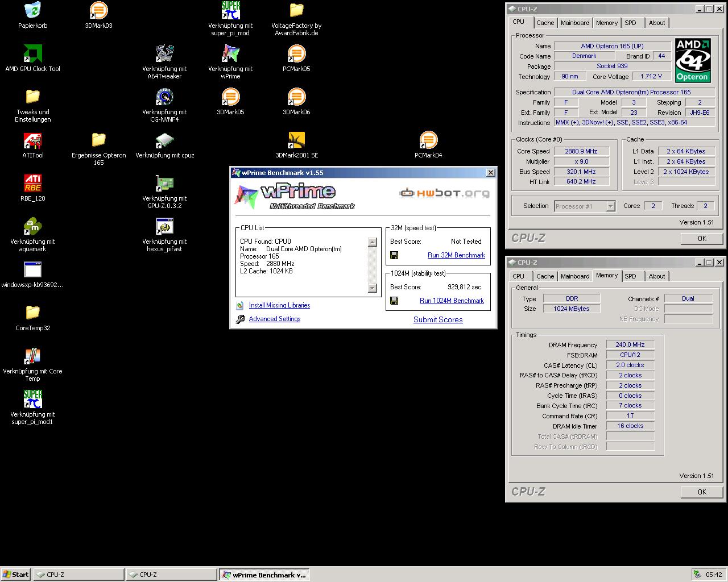Click OK in the top CPU-Z window

(x=702, y=239)
